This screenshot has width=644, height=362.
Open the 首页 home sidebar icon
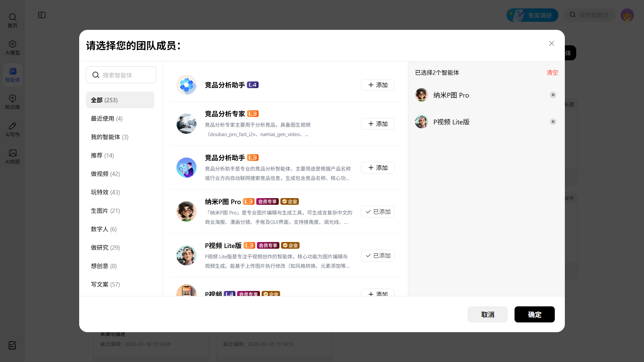(12, 20)
